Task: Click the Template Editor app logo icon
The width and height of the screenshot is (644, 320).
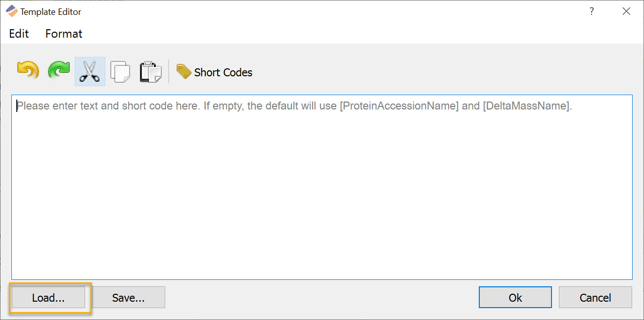Action: (x=11, y=11)
